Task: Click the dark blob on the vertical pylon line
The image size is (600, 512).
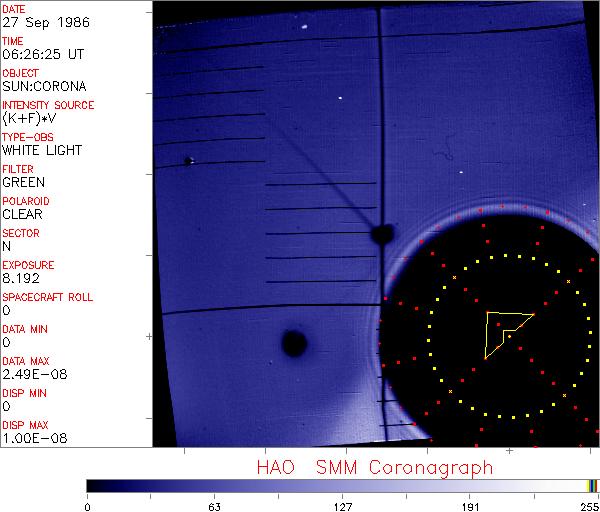Action: [x=381, y=234]
